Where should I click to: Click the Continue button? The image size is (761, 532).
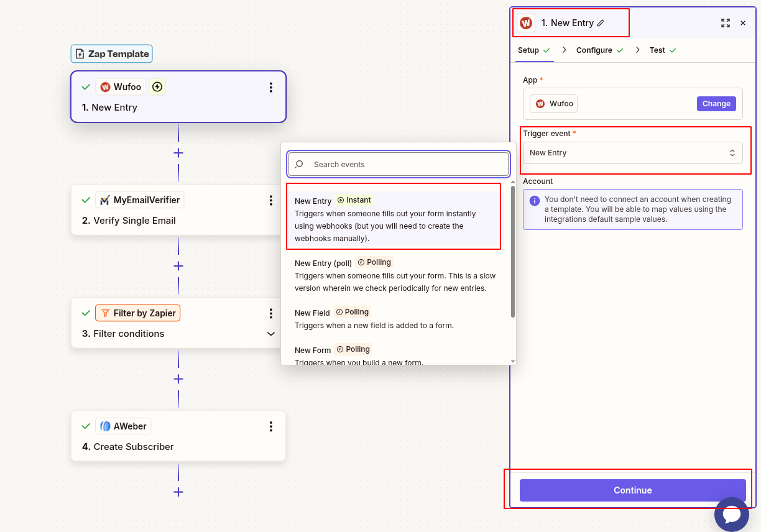click(x=632, y=490)
